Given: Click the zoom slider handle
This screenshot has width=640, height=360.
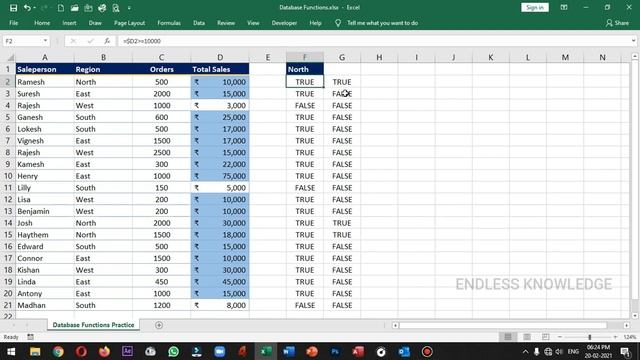Looking at the screenshot, I should pos(589,337).
